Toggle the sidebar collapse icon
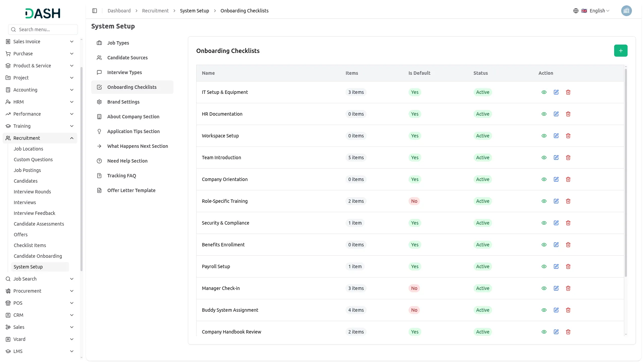This screenshot has height=362, width=644. [x=95, y=11]
